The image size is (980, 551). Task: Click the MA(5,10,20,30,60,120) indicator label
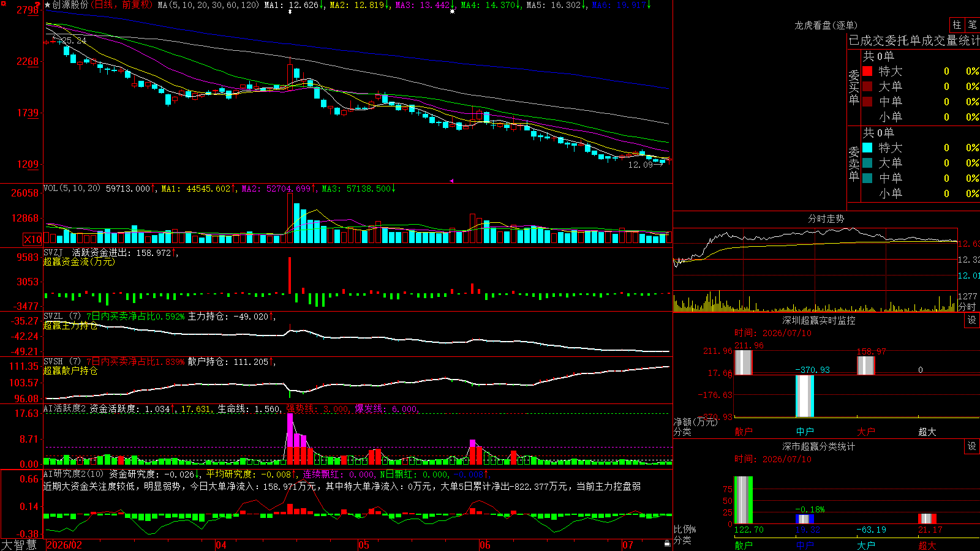pos(209,5)
